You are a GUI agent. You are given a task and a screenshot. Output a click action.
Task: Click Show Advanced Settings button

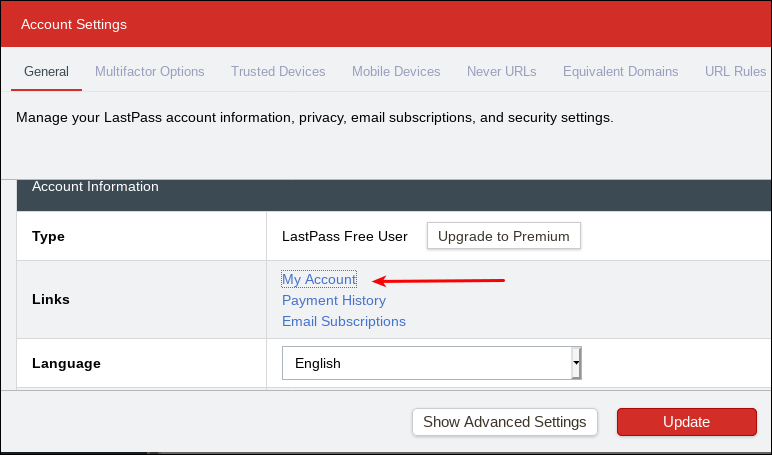click(505, 422)
